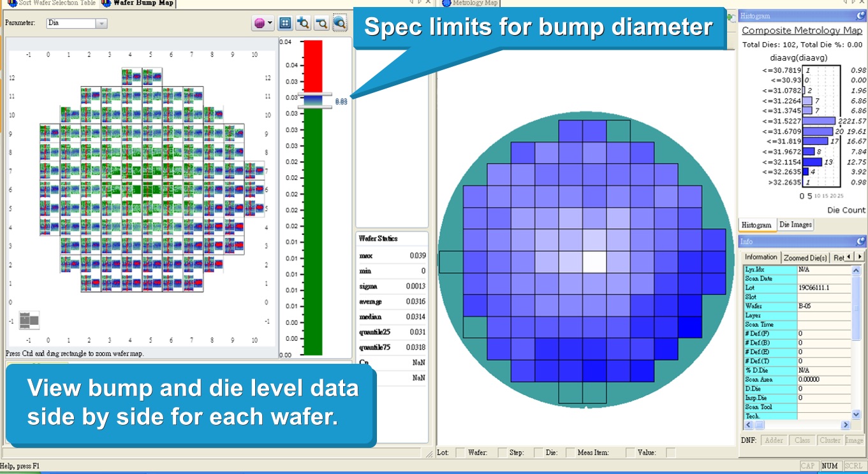This screenshot has width=868, height=474.
Task: Click the Info table scroll-right arrow
Action: click(846, 425)
